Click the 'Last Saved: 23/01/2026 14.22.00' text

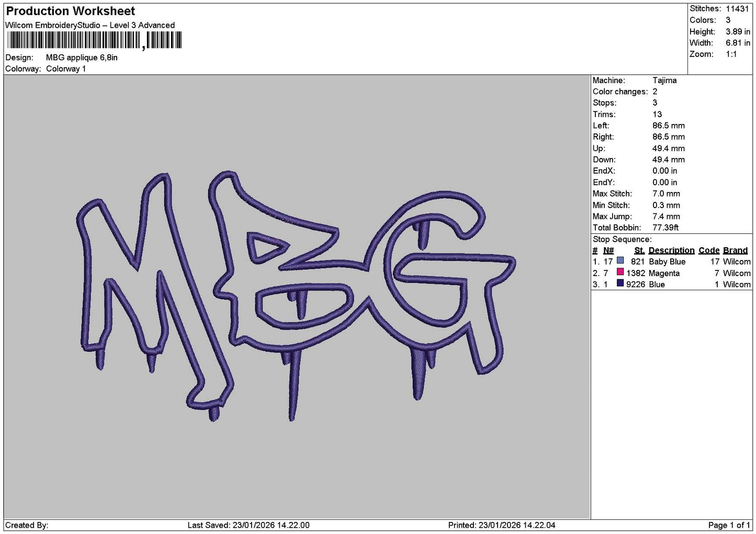[249, 525]
